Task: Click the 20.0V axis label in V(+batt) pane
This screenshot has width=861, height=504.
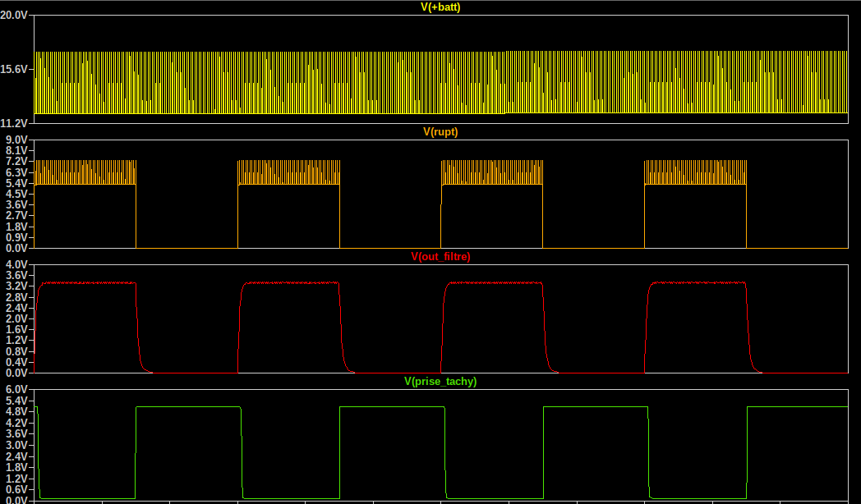Action: (14, 15)
